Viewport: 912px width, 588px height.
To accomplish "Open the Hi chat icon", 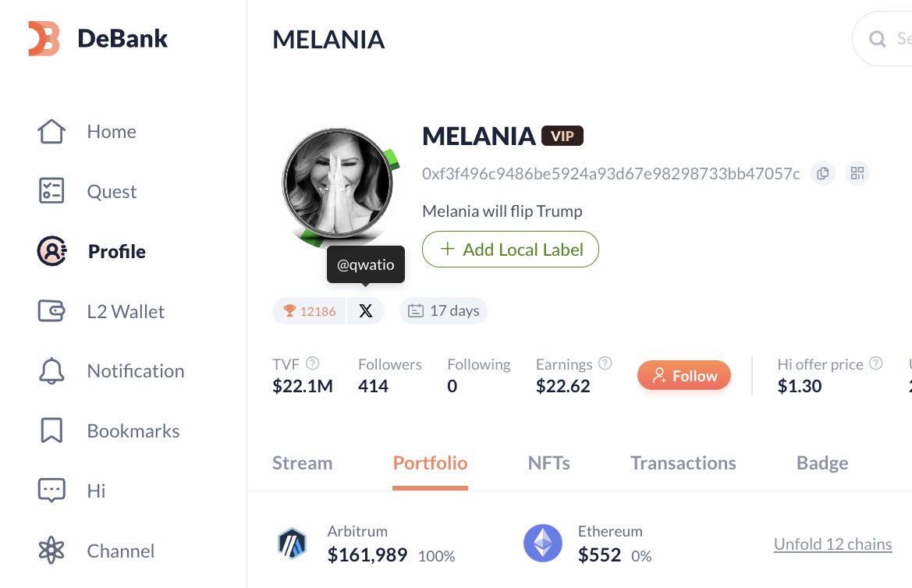I will [x=51, y=491].
